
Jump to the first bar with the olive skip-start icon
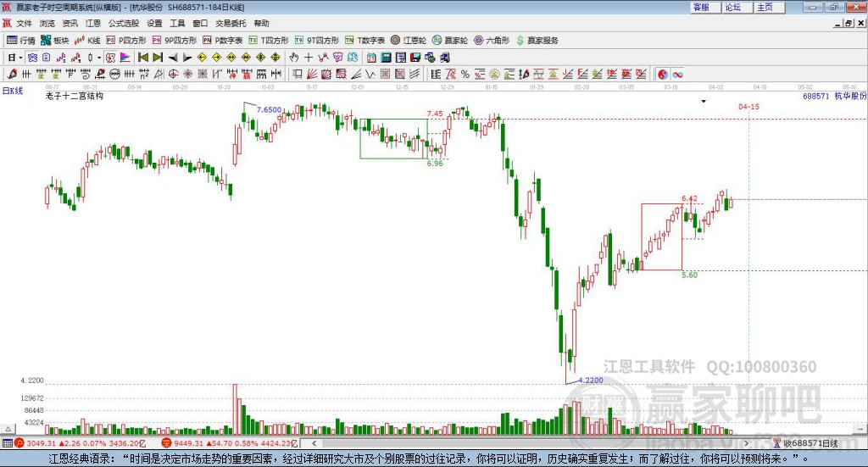(142, 58)
